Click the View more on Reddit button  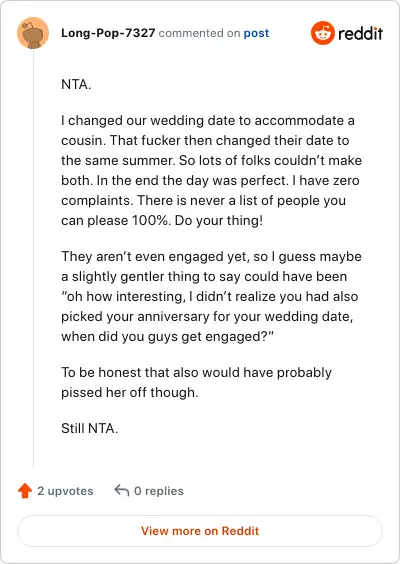point(200,531)
